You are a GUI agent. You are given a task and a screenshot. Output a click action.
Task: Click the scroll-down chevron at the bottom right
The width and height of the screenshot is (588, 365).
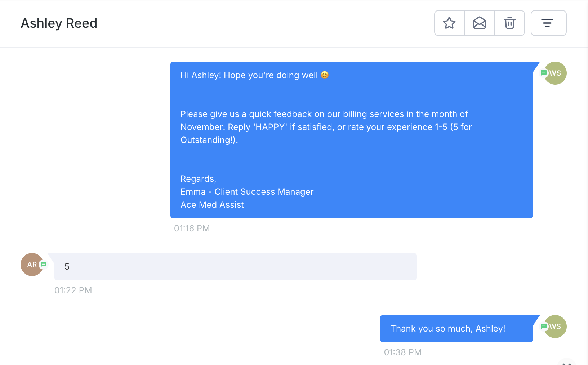point(567,363)
